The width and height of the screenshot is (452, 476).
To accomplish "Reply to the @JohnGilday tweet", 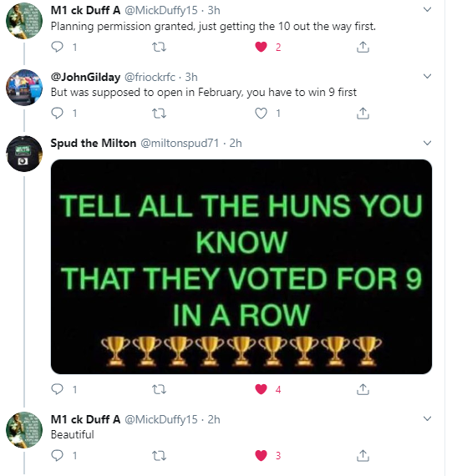I will pos(57,114).
